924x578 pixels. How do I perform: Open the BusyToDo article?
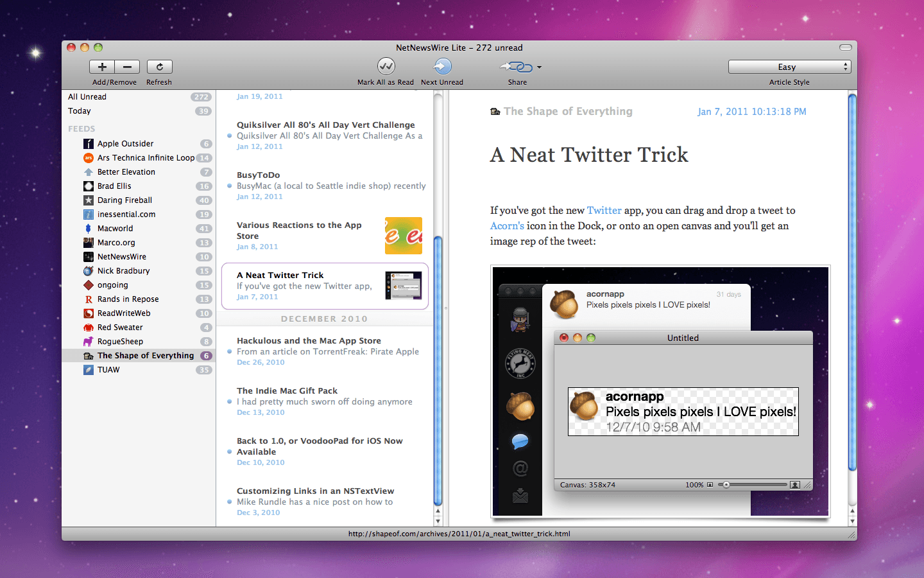(x=325, y=186)
